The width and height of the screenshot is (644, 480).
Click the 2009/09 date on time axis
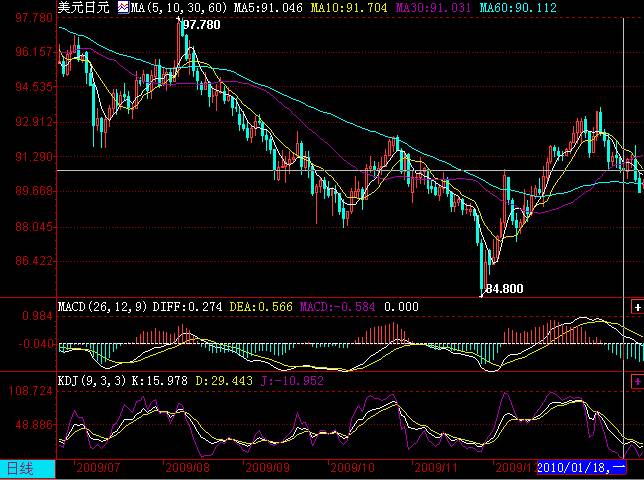pyautogui.click(x=268, y=467)
